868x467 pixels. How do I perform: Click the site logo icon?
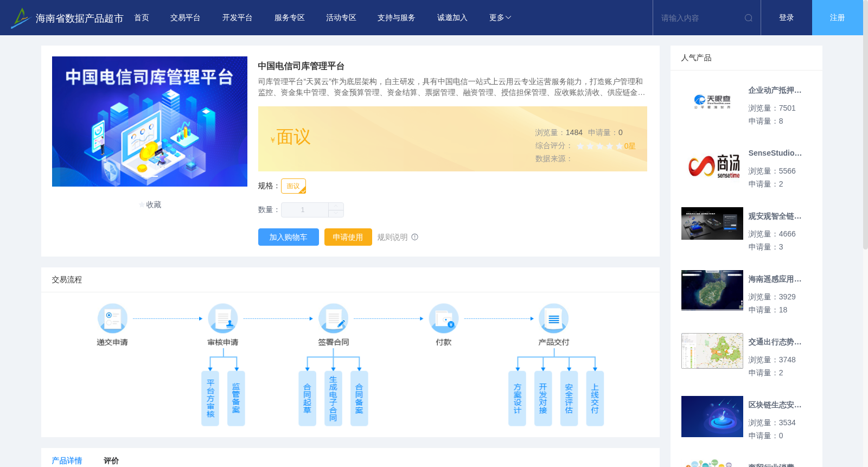coord(20,18)
